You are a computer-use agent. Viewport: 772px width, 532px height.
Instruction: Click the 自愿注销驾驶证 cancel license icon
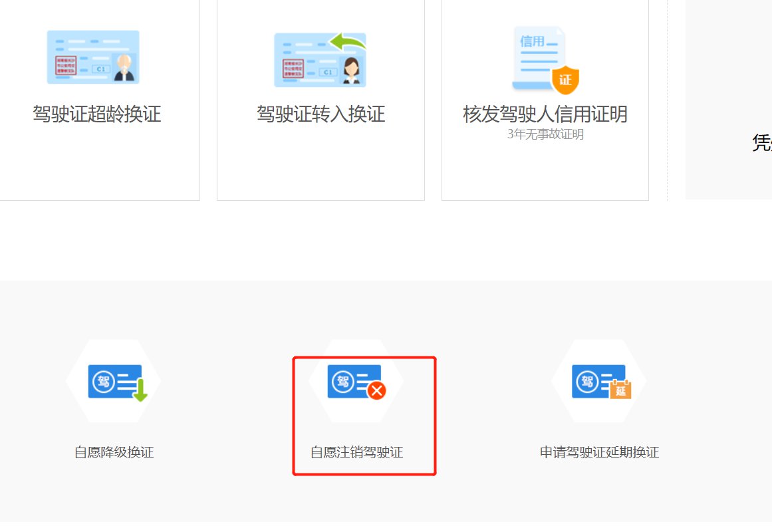pyautogui.click(x=357, y=382)
